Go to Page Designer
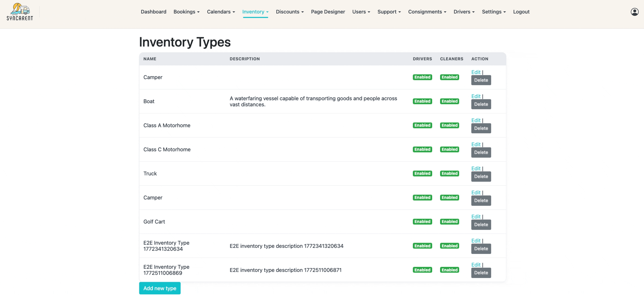The width and height of the screenshot is (644, 301). (x=328, y=12)
